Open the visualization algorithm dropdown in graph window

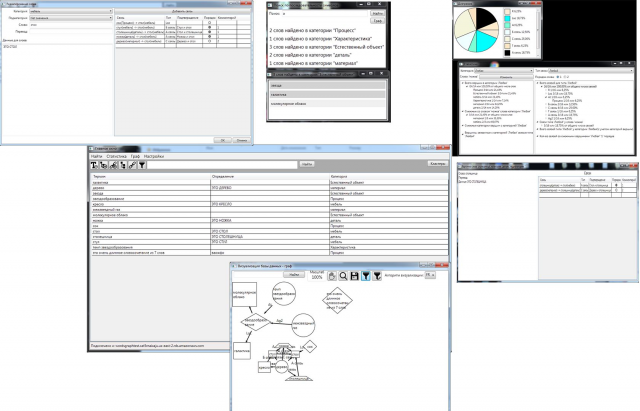(x=430, y=275)
